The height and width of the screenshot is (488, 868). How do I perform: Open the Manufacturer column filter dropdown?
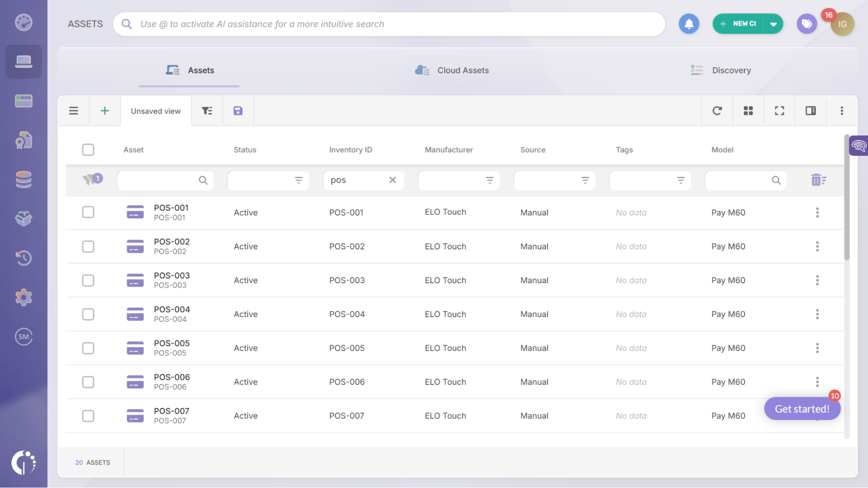pos(490,180)
